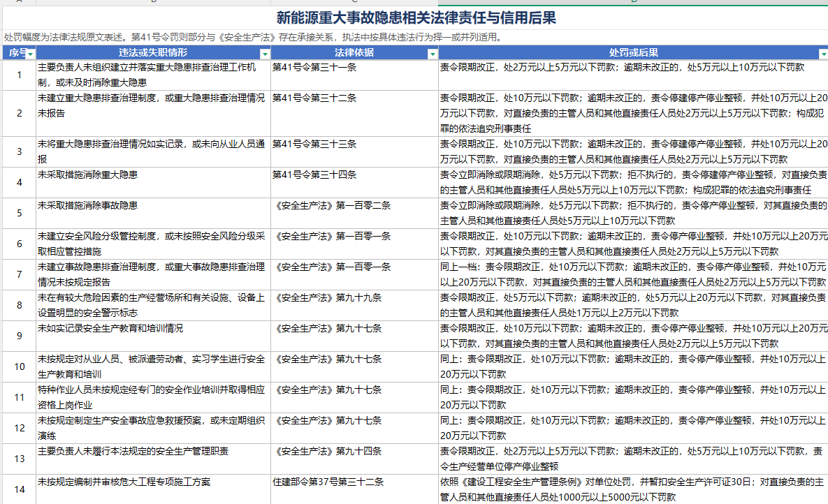The image size is (828, 504).
Task: Select the sequence number cell 8
Action: click(x=20, y=305)
